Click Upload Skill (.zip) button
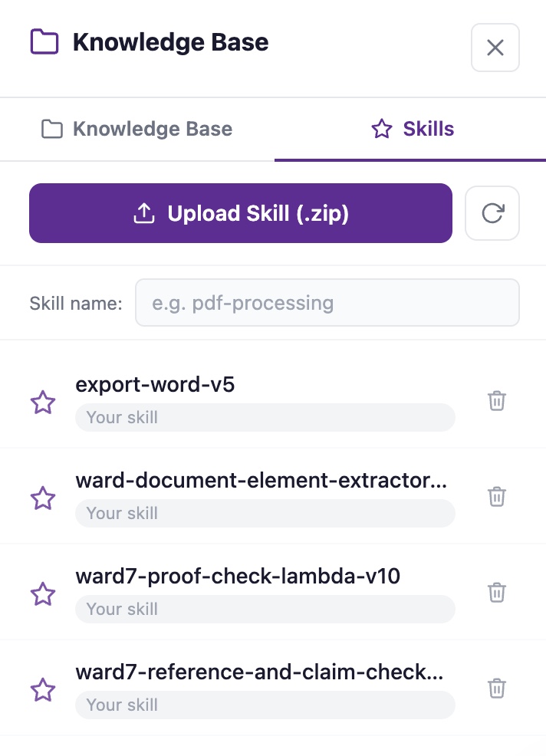The height and width of the screenshot is (756, 546). click(x=241, y=213)
